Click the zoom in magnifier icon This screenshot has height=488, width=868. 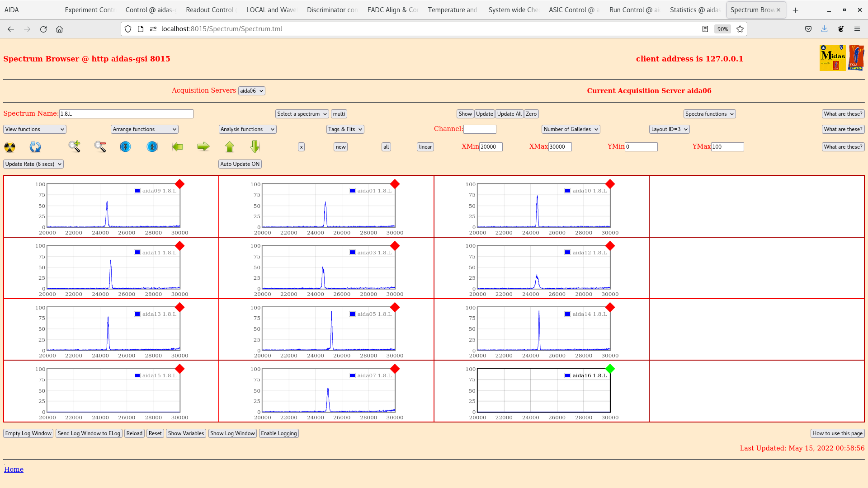coord(74,146)
